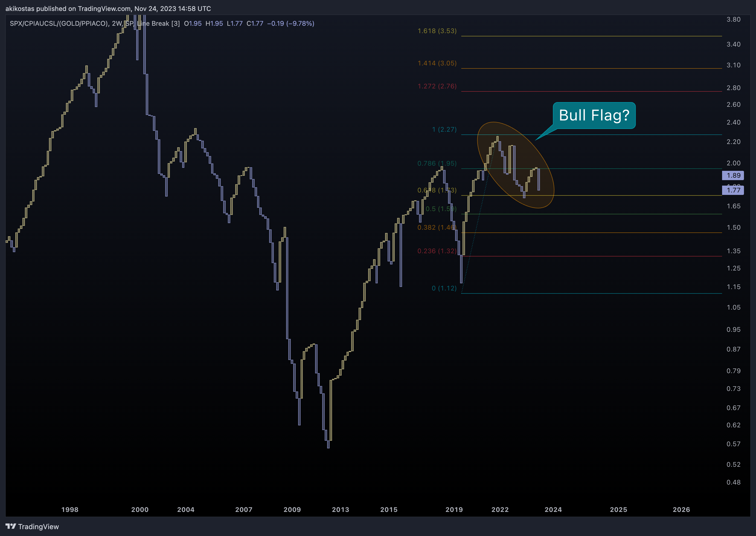Click the 1.77 current price tag
The image size is (756, 536).
click(732, 190)
